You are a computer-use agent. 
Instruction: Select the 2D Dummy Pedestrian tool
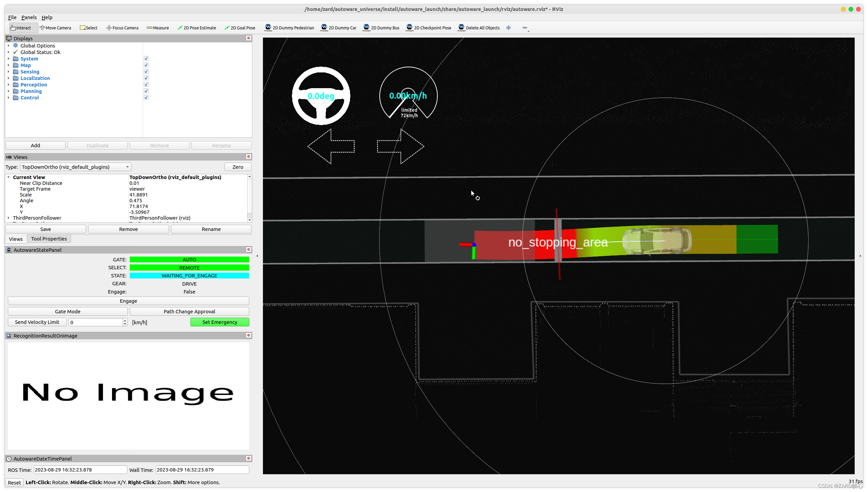click(289, 28)
